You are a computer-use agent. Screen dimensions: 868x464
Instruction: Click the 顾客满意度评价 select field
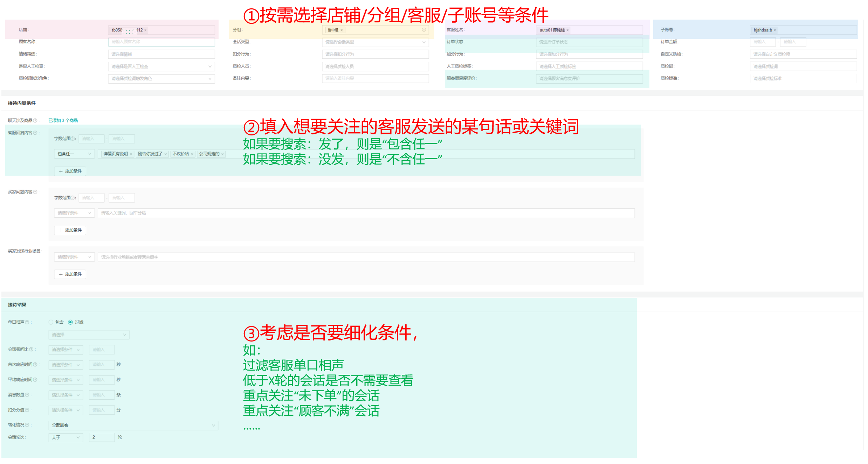click(589, 78)
